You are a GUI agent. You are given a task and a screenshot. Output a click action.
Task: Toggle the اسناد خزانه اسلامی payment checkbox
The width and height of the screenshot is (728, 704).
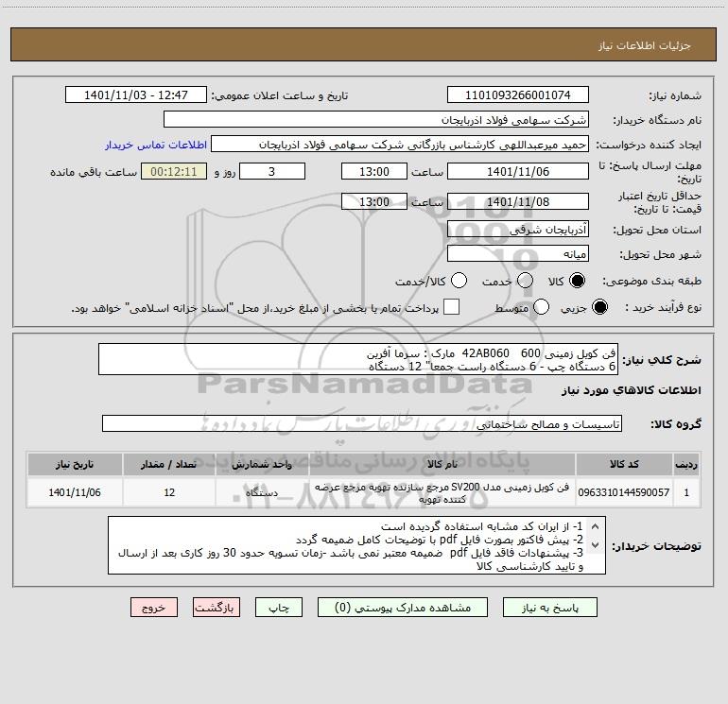click(x=451, y=307)
